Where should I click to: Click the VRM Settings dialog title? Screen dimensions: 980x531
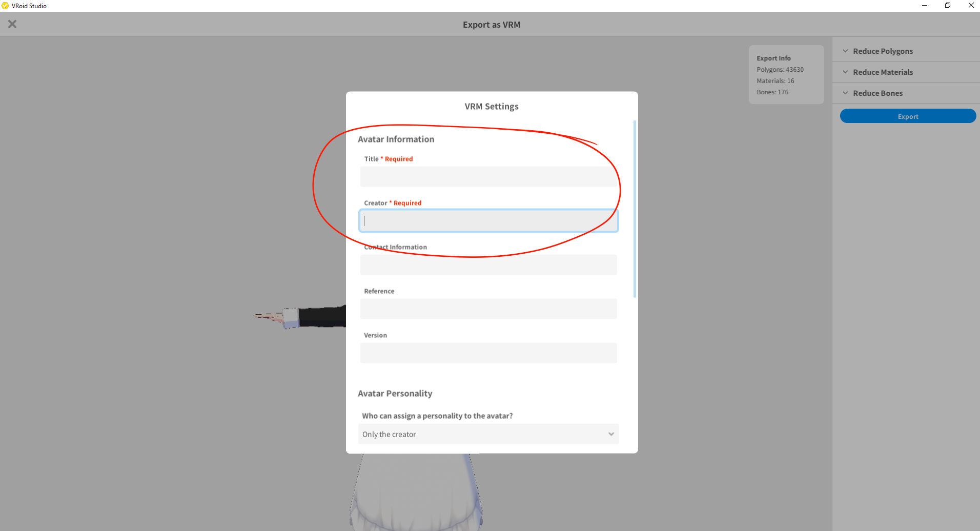coord(492,107)
